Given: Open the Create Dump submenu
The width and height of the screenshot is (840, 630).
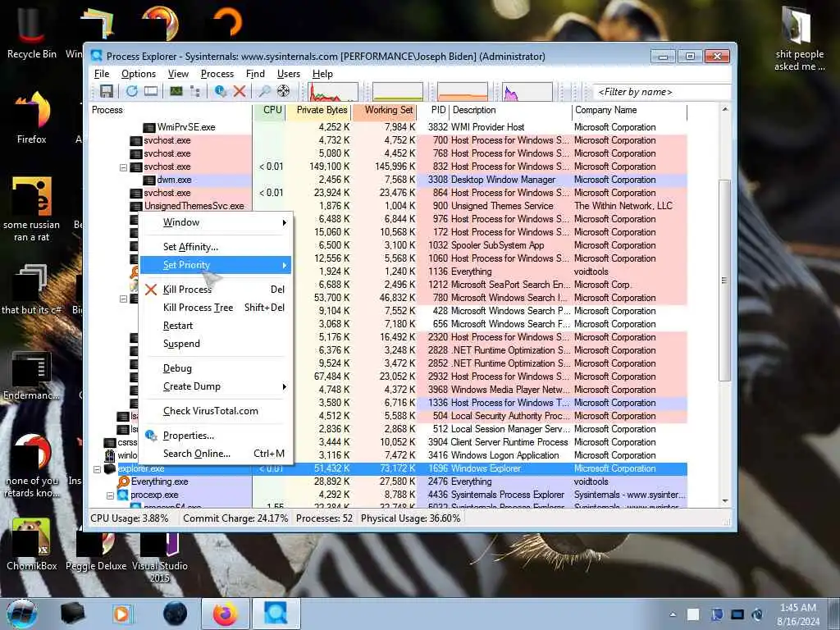Looking at the screenshot, I should tap(216, 386).
